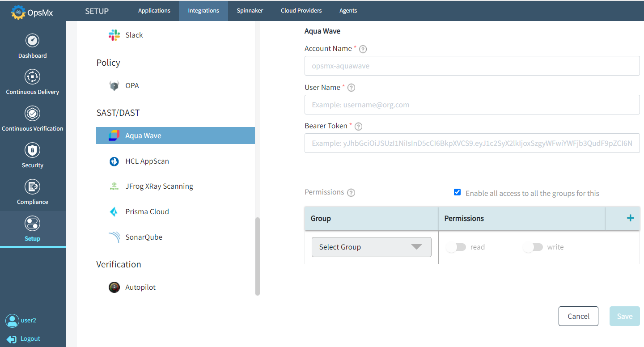Toggle read permission on

tap(456, 246)
